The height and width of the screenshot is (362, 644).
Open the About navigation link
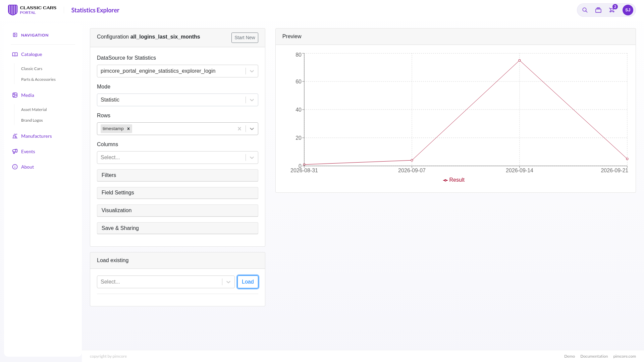28,167
